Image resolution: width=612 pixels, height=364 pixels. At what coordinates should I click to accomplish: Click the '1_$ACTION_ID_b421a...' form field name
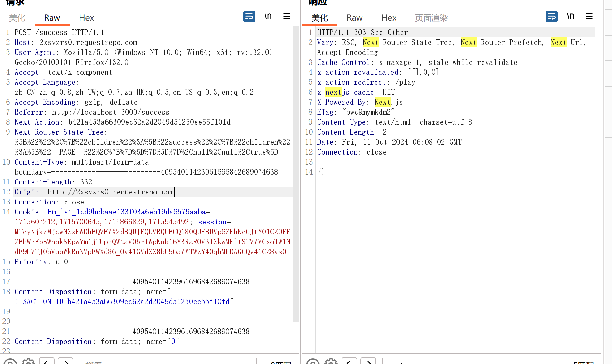(x=122, y=302)
